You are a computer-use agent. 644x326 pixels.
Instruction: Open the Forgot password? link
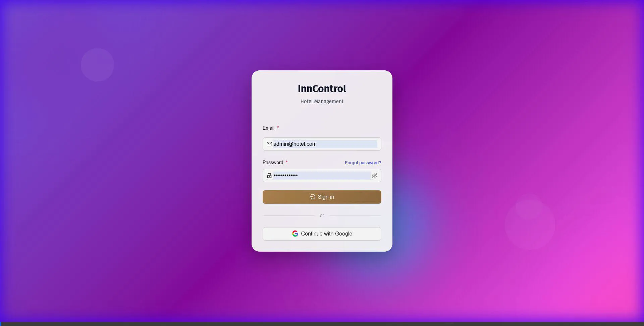pyautogui.click(x=363, y=162)
